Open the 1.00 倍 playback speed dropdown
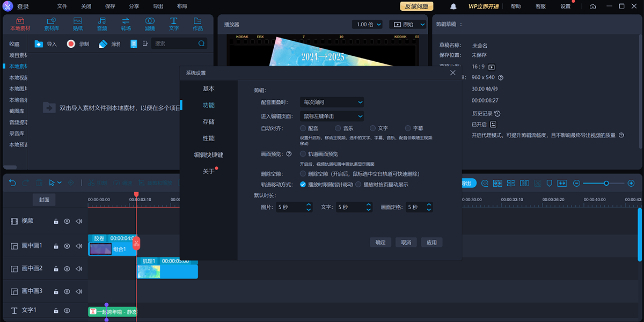Image resolution: width=644 pixels, height=322 pixels. pyautogui.click(x=368, y=25)
